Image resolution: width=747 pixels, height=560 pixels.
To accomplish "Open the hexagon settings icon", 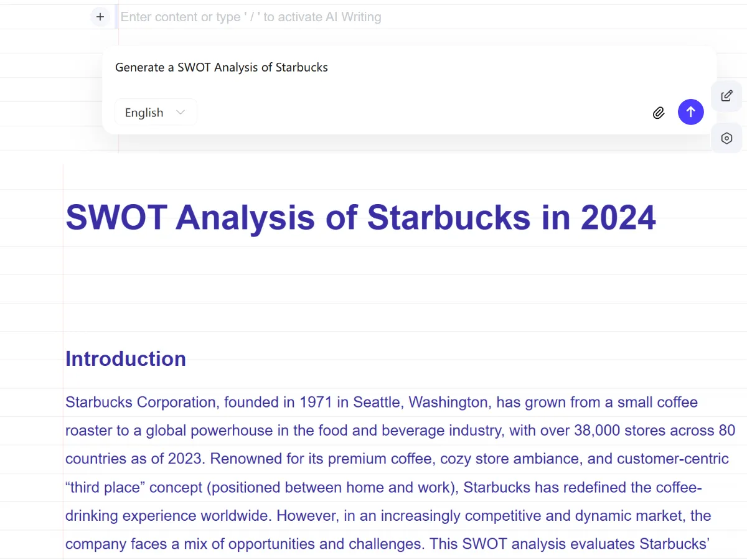I will click(x=726, y=138).
